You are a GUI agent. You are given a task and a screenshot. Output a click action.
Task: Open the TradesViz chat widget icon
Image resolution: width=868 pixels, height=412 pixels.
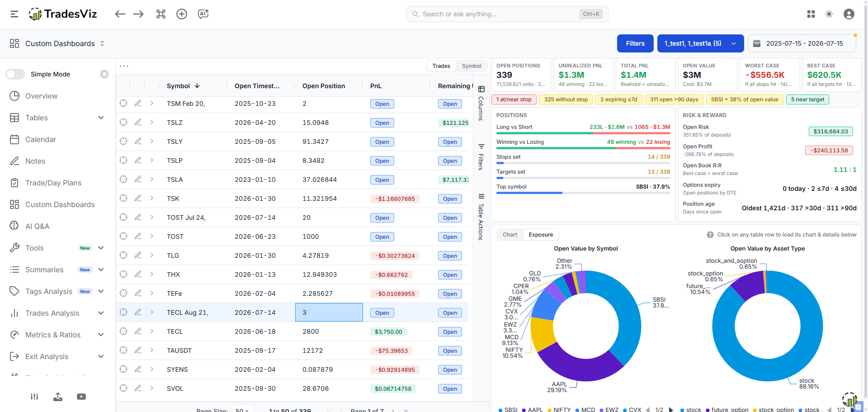849,399
